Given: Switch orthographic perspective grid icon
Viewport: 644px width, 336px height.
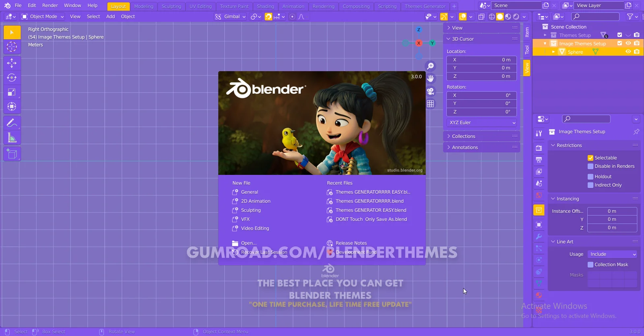Looking at the screenshot, I should click(431, 104).
